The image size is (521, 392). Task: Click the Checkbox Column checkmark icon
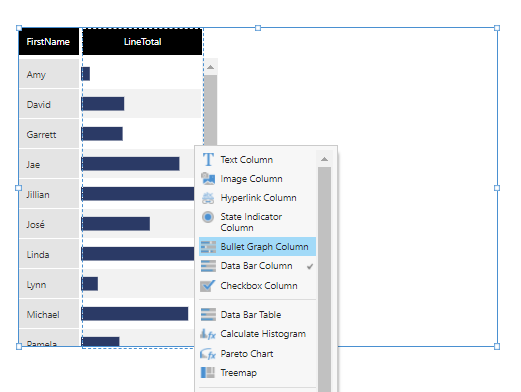(208, 286)
